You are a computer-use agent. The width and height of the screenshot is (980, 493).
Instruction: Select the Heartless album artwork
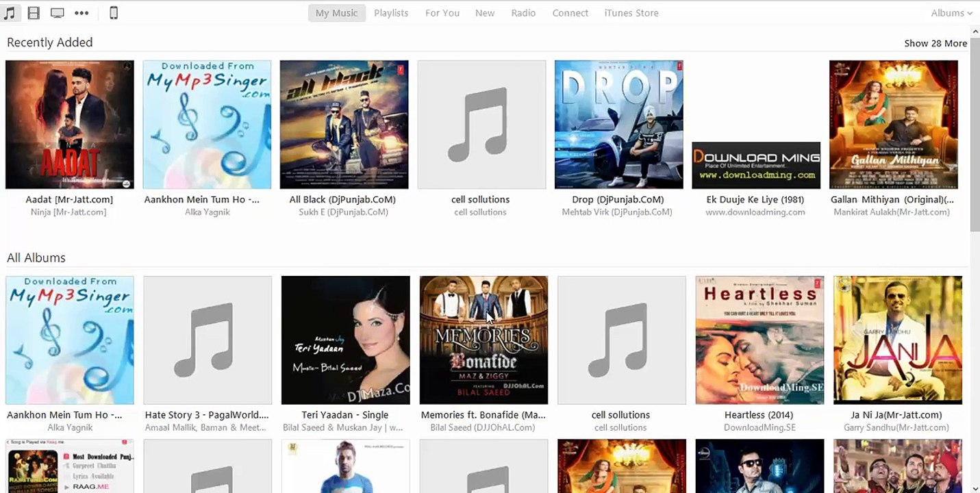click(x=759, y=340)
